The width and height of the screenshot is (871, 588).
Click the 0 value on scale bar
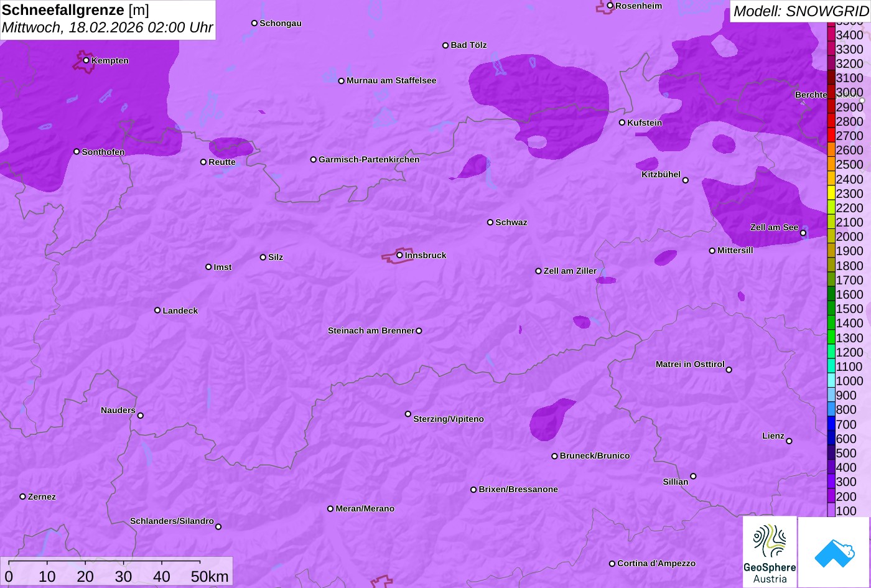(9, 577)
